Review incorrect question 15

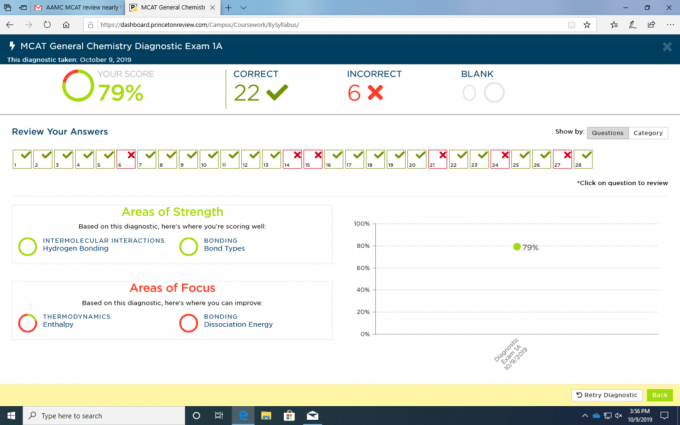(313, 159)
